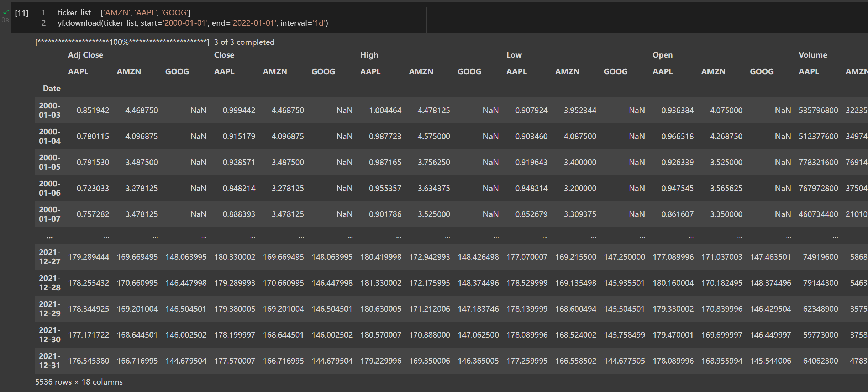Screen dimensions: 868x392
Task: Click the green cell execution checkmark icon
Action: pos(6,12)
